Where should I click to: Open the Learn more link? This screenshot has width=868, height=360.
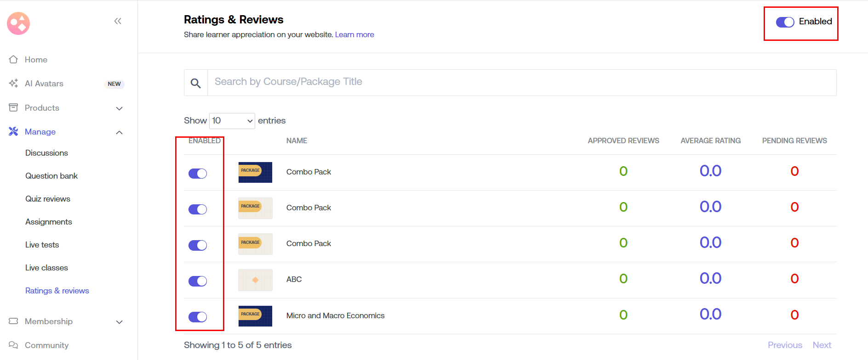click(354, 35)
